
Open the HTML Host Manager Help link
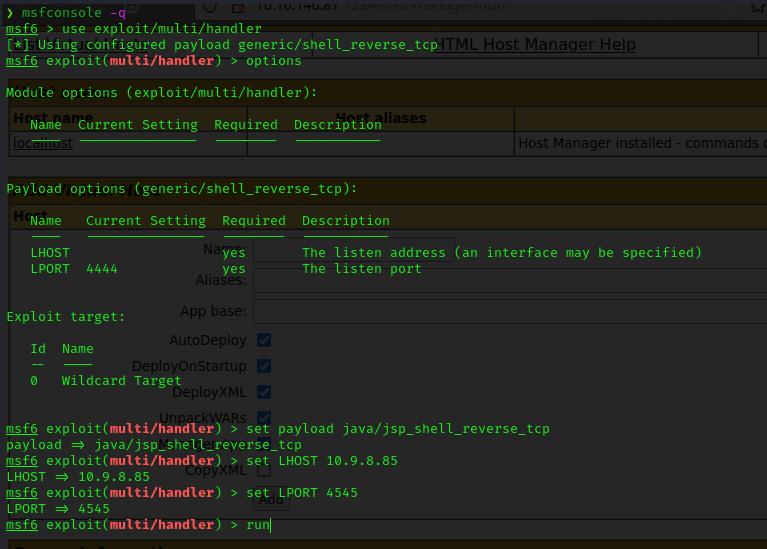click(x=535, y=45)
